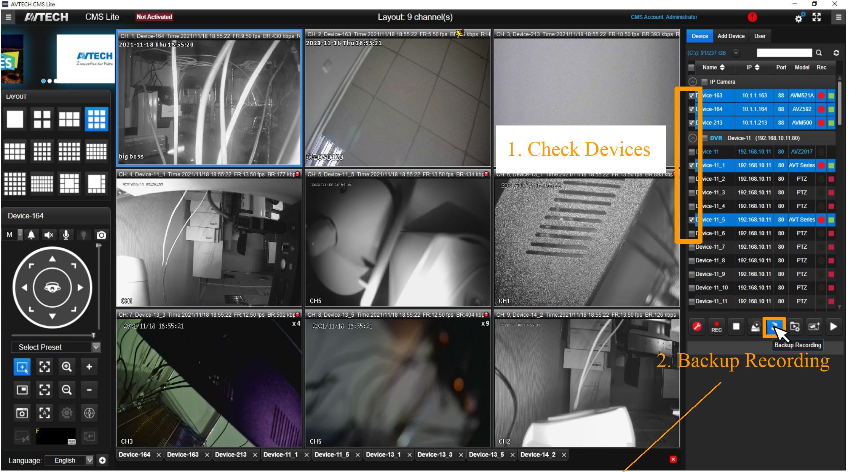Check the Device-11_7 checkbox

click(x=691, y=247)
